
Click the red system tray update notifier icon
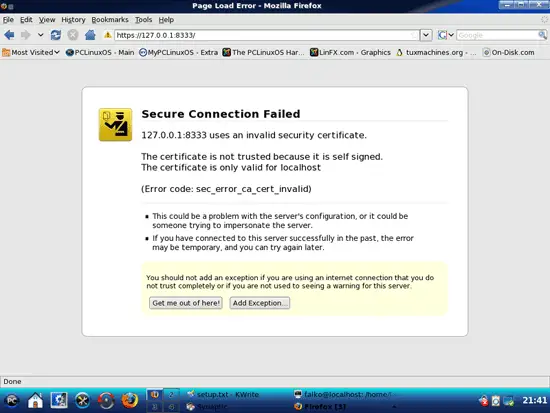click(483, 400)
